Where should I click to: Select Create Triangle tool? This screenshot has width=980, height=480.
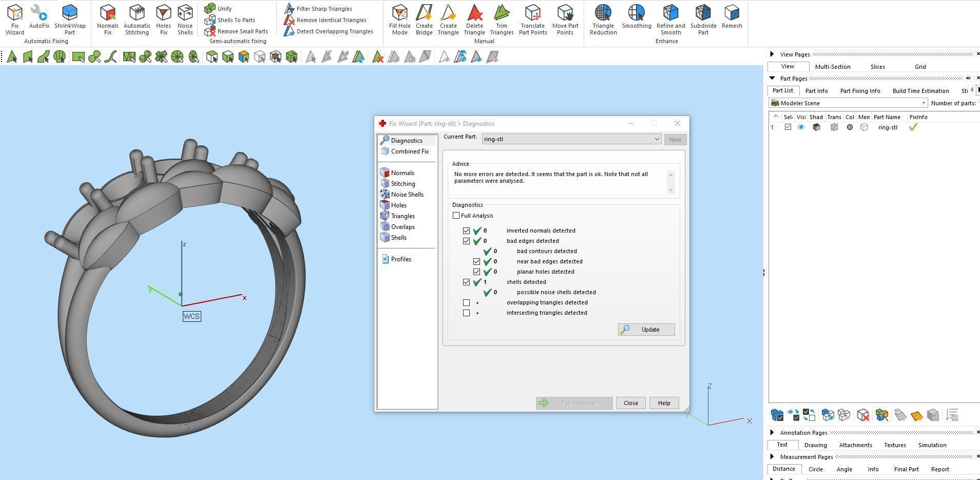[448, 20]
